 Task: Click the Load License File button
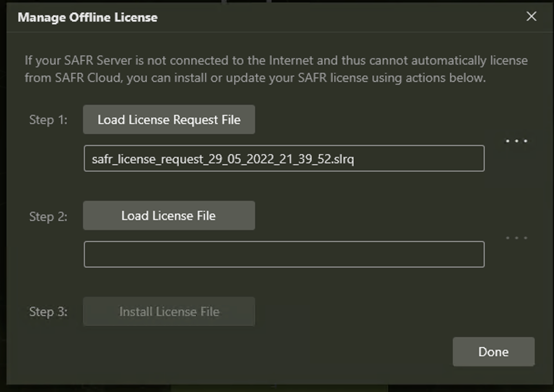pyautogui.click(x=169, y=216)
